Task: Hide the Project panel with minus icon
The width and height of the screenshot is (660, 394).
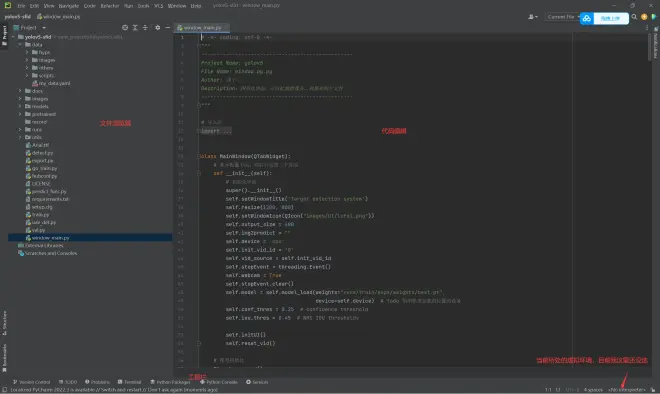Action: pos(168,27)
